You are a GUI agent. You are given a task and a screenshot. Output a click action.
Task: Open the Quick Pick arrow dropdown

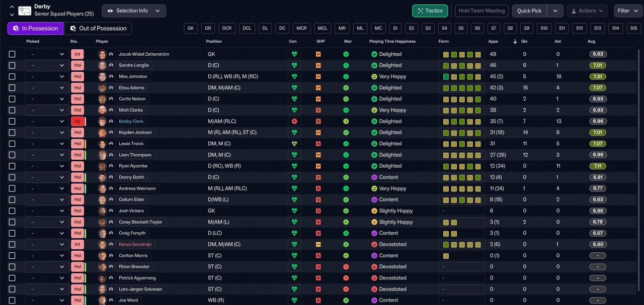tap(555, 11)
